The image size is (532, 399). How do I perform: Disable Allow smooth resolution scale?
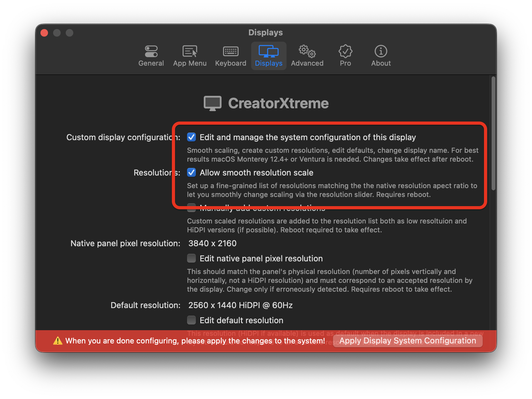(x=191, y=172)
